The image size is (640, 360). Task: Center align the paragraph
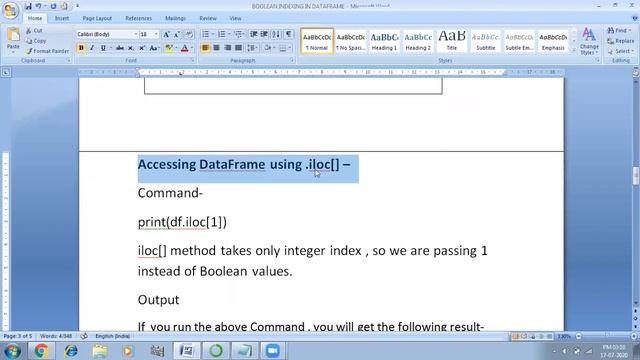pos(216,48)
